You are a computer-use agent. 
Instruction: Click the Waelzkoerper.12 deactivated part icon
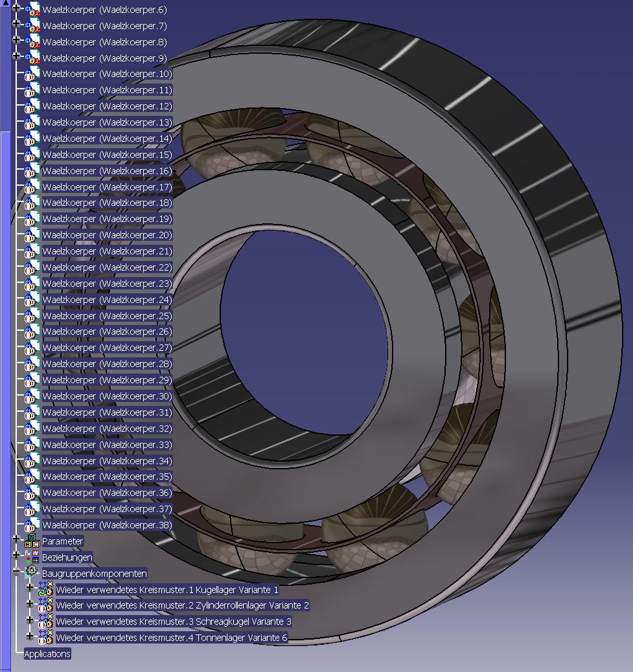32,106
